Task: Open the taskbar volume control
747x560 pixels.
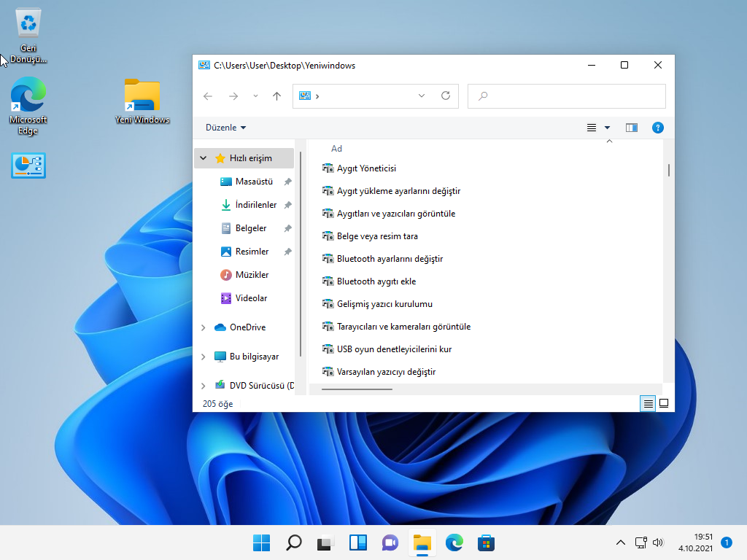Action: (x=658, y=542)
